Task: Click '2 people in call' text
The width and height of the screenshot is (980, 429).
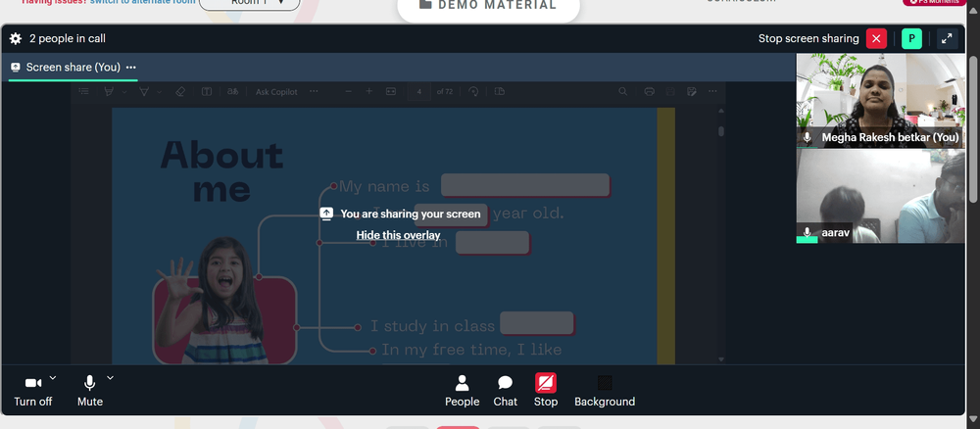Action: [68, 39]
